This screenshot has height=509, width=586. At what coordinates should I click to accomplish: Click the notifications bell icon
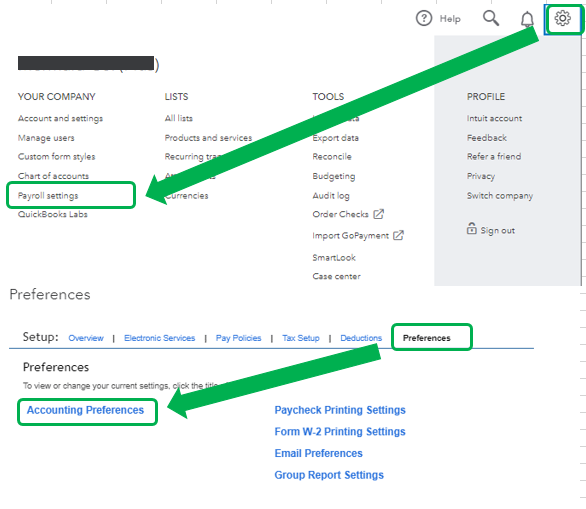point(527,19)
